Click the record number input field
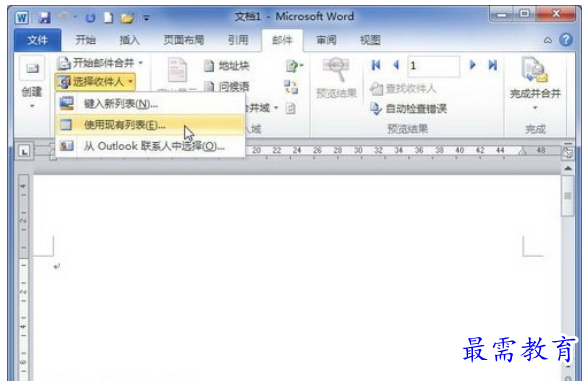This screenshot has width=584, height=381. click(x=434, y=66)
